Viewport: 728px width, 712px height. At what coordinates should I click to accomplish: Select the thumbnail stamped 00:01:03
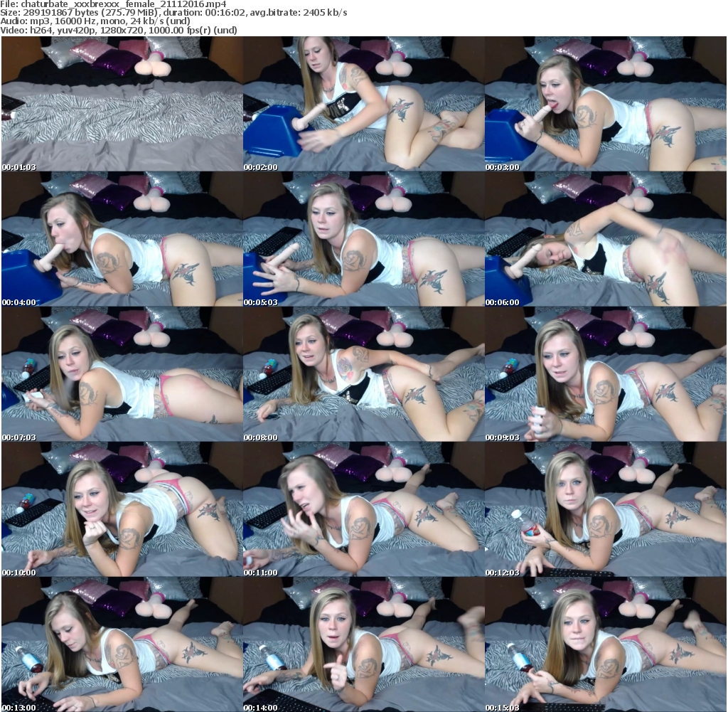click(x=122, y=104)
